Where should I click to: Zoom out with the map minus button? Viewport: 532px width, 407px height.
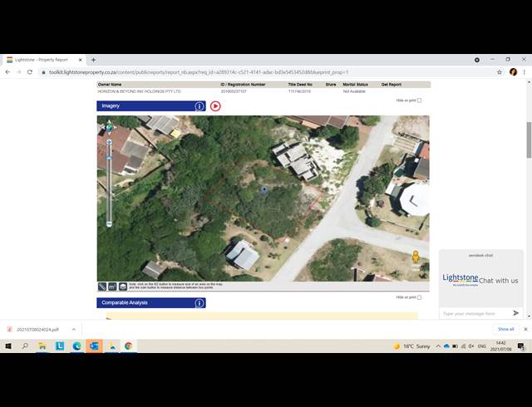click(x=109, y=224)
